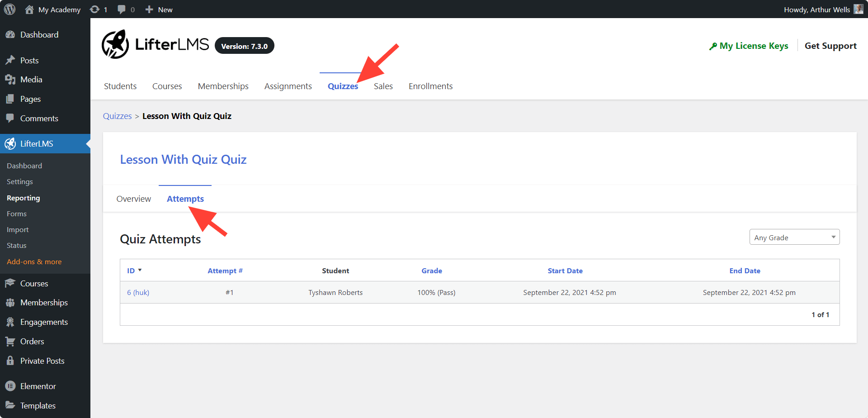Open the Sales reporting tab
This screenshot has height=418, width=868.
(383, 86)
